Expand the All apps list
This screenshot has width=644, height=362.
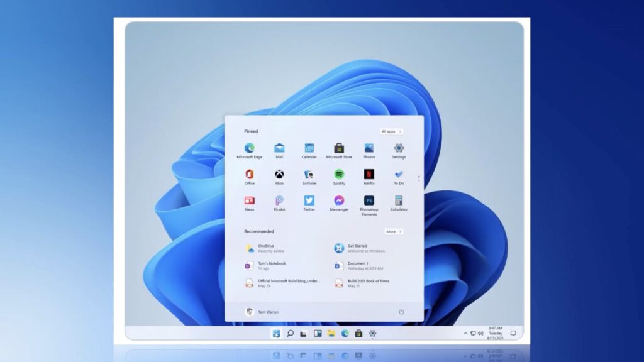pyautogui.click(x=392, y=131)
